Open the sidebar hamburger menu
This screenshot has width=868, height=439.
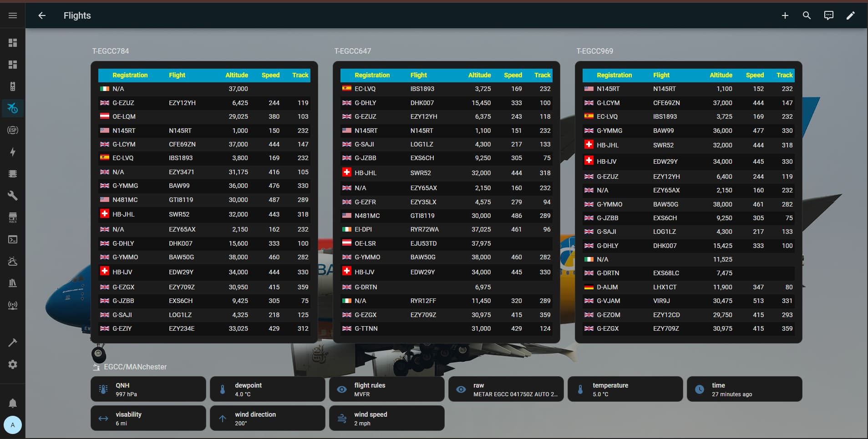point(13,15)
